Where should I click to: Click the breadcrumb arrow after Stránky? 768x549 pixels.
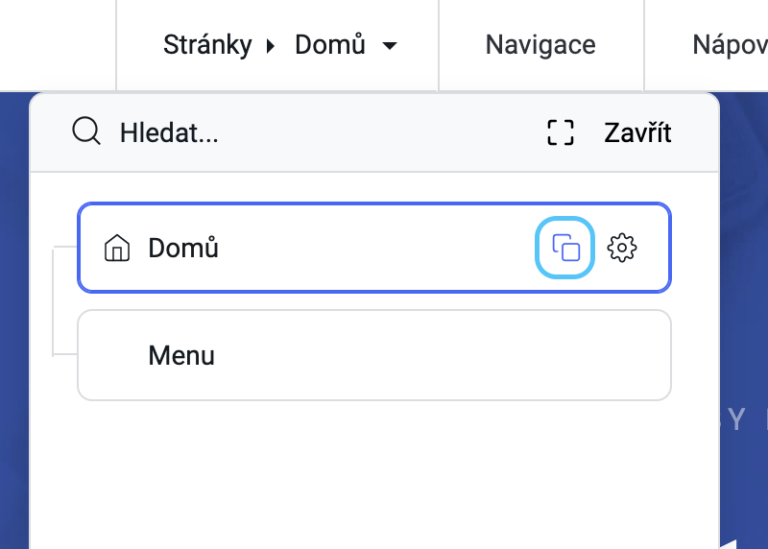click(x=270, y=46)
